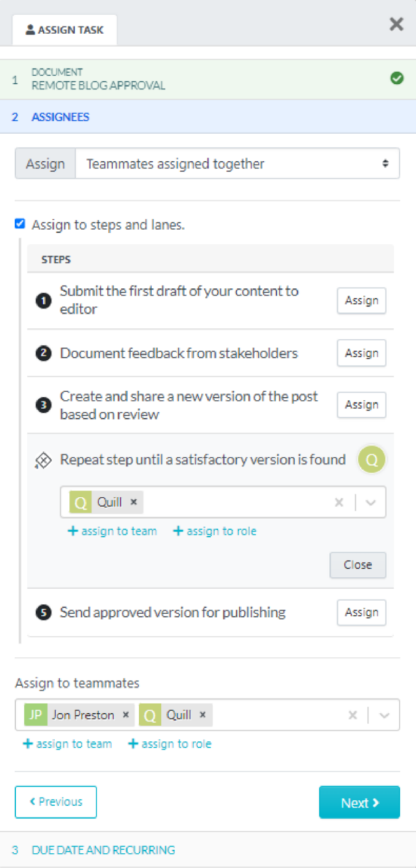The width and height of the screenshot is (416, 868).
Task: Click Quill's avatar beside the repeat step
Action: (372, 459)
